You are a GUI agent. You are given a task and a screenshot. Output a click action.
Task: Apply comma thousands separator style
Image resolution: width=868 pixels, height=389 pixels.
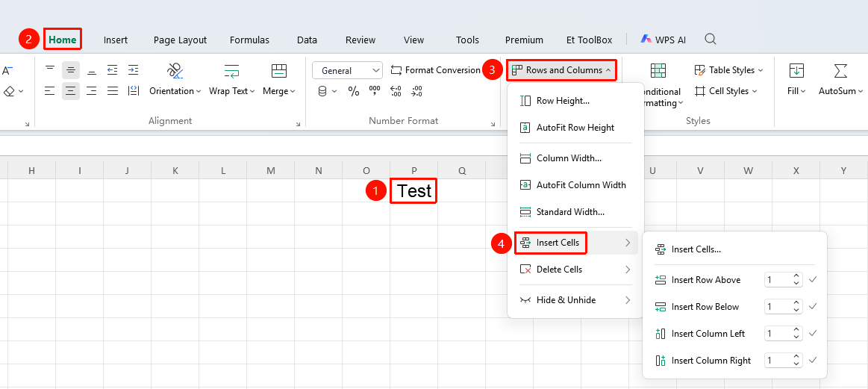(375, 91)
